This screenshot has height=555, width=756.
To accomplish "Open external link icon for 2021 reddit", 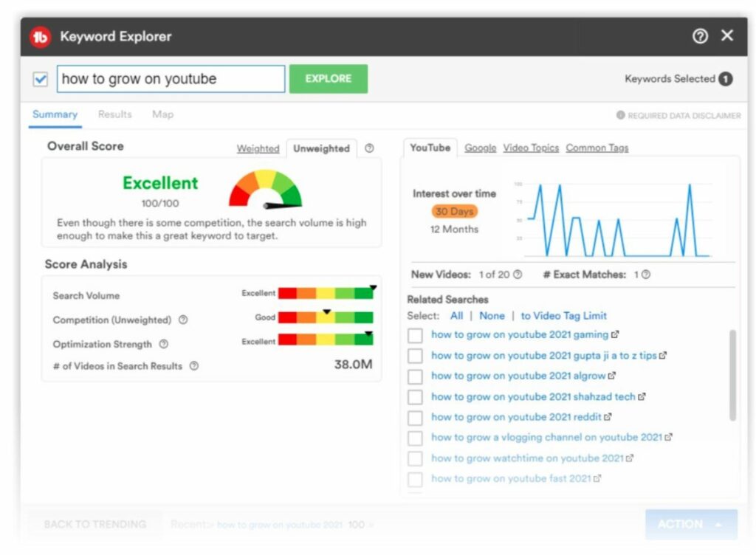I will (608, 417).
